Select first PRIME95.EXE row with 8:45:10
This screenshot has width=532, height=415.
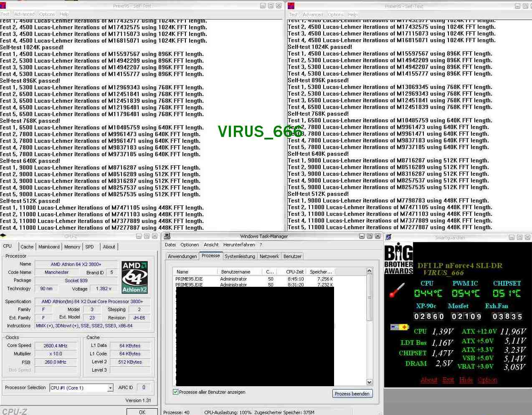click(x=254, y=279)
